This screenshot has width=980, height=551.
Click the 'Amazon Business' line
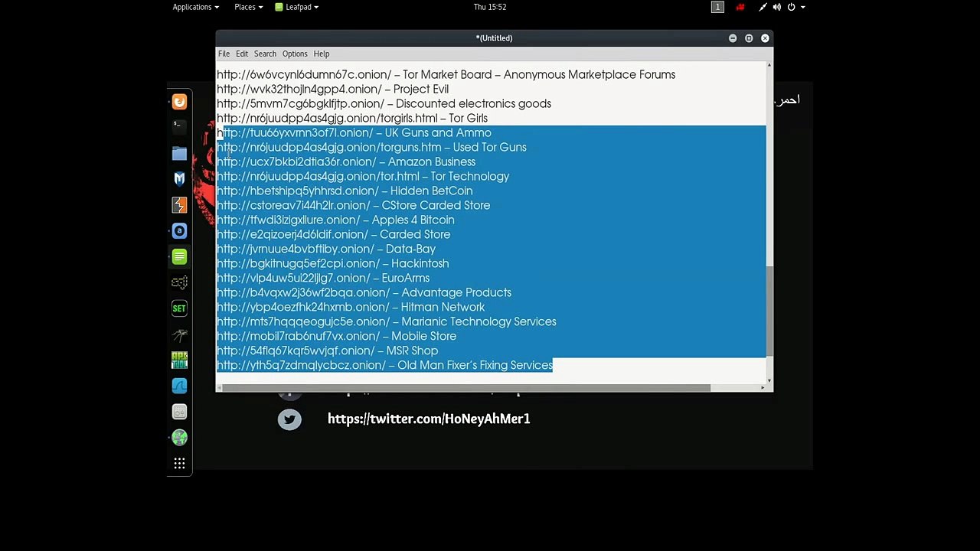[346, 161]
